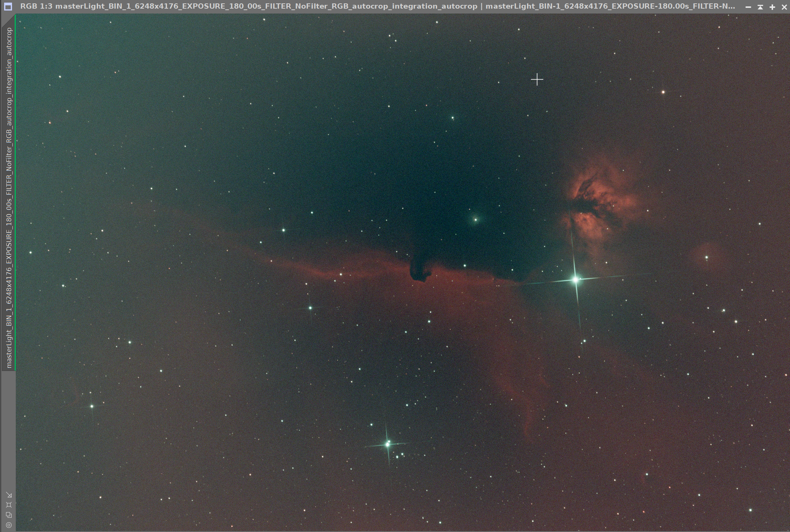Click the concentric circle target icon
Viewport: 790px width, 532px height.
pyautogui.click(x=9, y=525)
